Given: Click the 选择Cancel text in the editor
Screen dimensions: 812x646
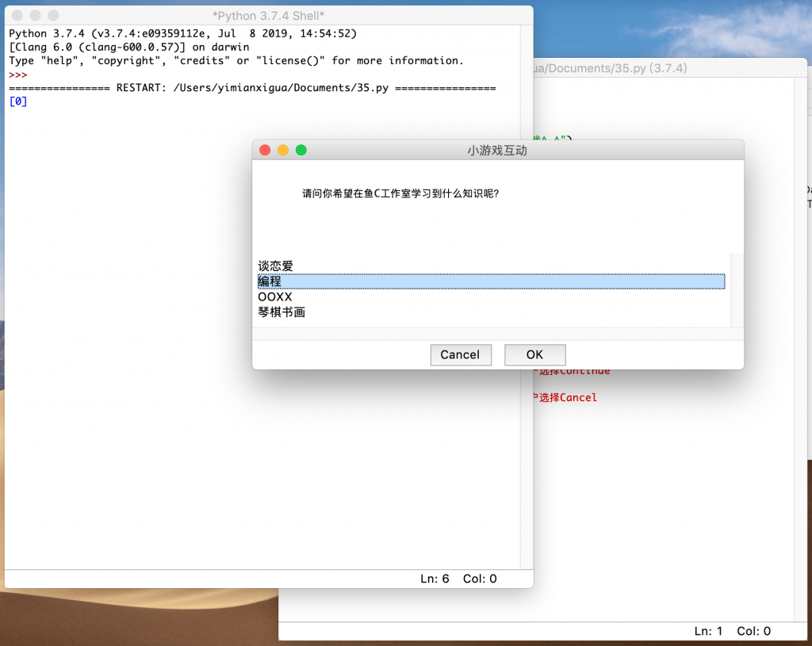Looking at the screenshot, I should (x=568, y=397).
